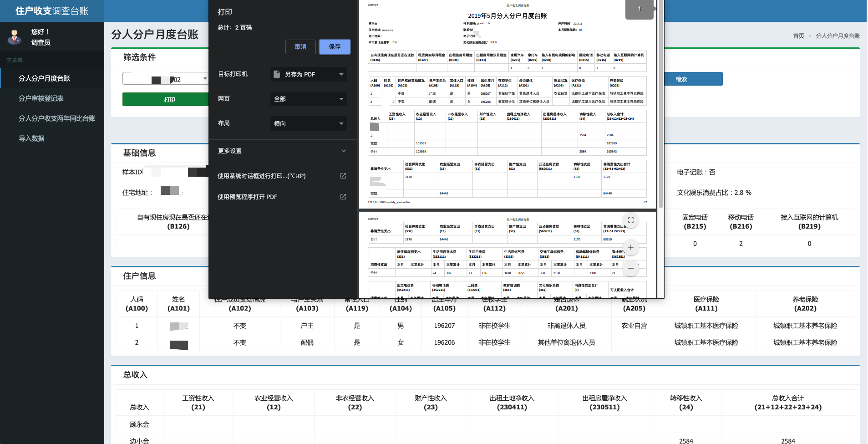Open the 布局 layout dropdown
868x444 pixels.
309,123
